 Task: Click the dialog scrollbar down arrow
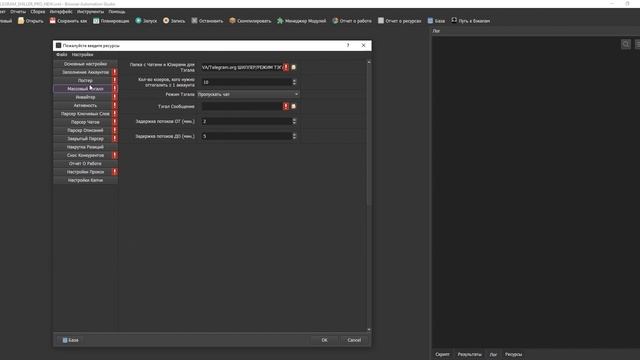click(x=369, y=329)
